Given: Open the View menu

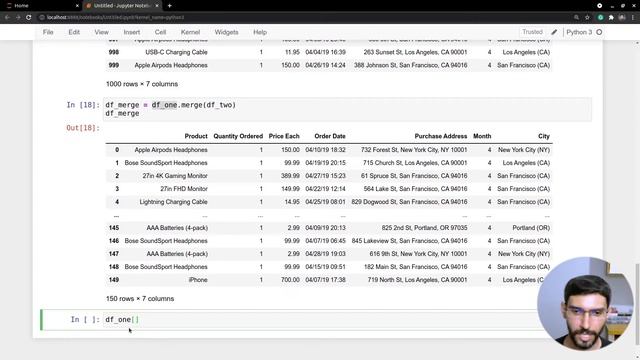Looking at the screenshot, I should pos(102,32).
